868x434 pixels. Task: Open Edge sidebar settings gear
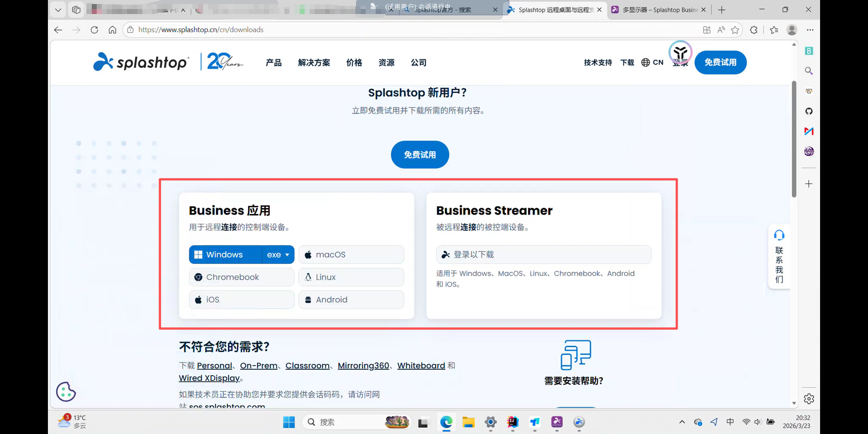point(809,399)
